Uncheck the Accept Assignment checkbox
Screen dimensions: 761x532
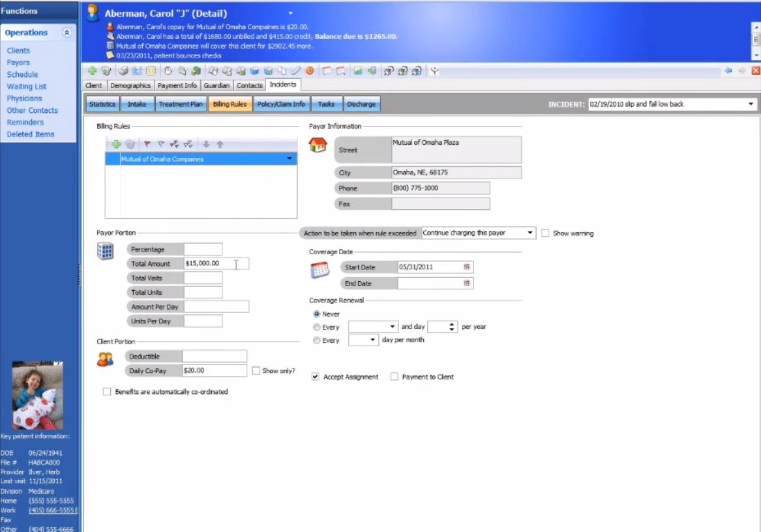point(315,377)
